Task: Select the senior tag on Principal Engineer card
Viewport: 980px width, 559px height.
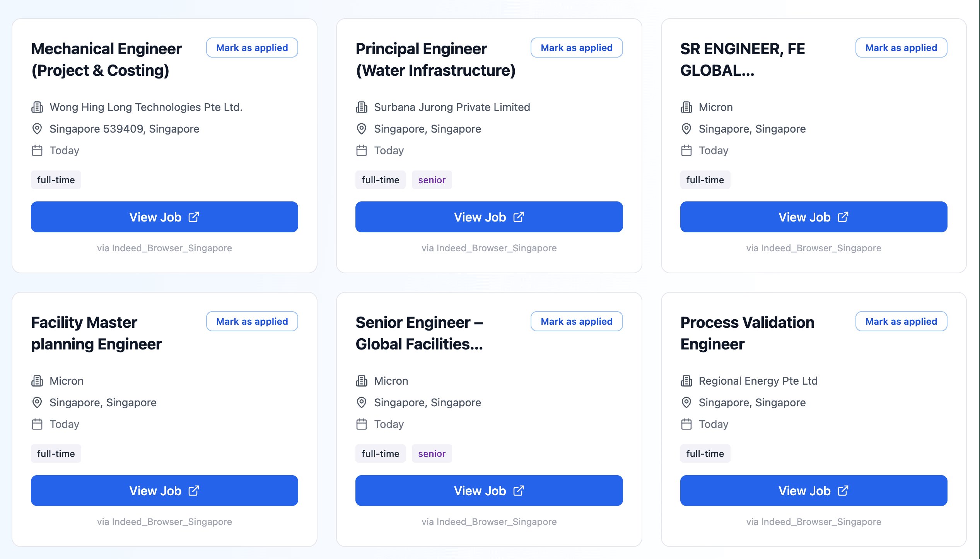Action: pyautogui.click(x=432, y=180)
